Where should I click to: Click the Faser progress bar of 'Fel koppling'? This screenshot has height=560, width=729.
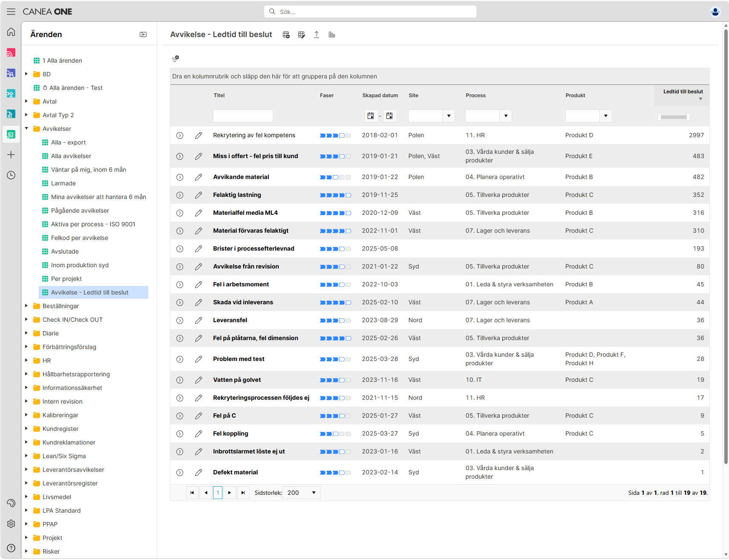[x=336, y=434]
